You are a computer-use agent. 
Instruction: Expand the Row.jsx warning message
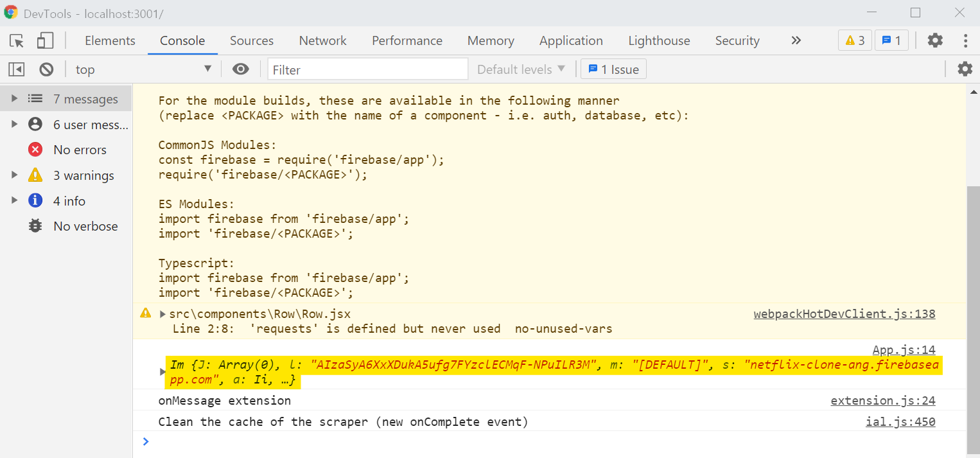(x=162, y=314)
